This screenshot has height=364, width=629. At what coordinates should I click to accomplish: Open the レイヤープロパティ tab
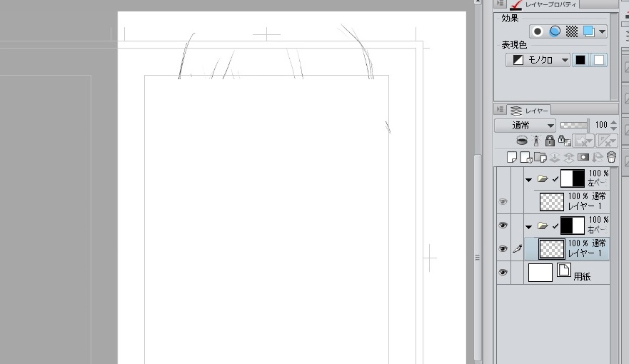[x=543, y=4]
